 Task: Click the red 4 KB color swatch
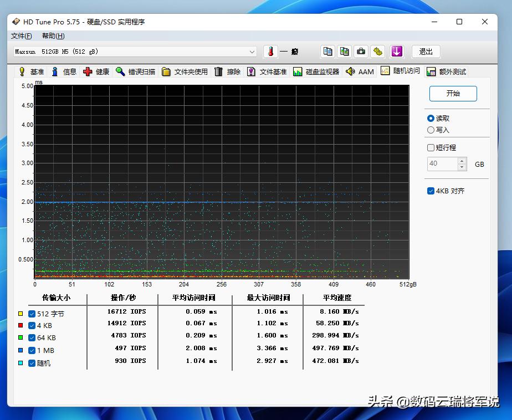point(21,325)
